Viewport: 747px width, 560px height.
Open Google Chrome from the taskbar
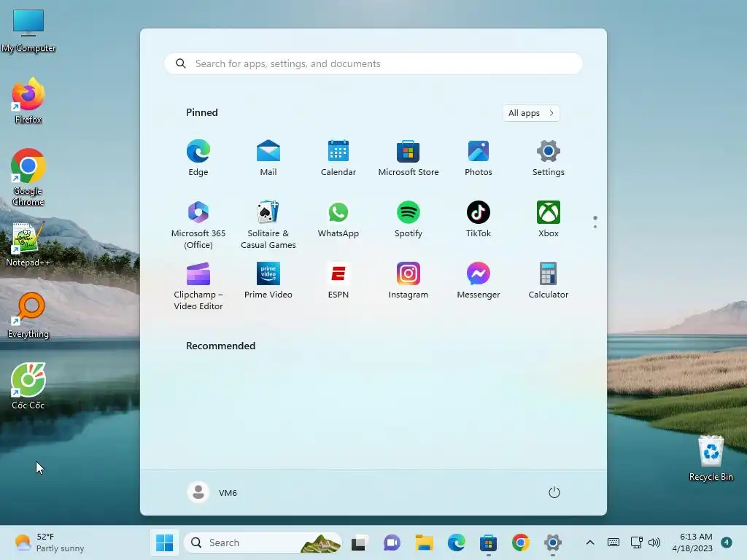coord(521,542)
